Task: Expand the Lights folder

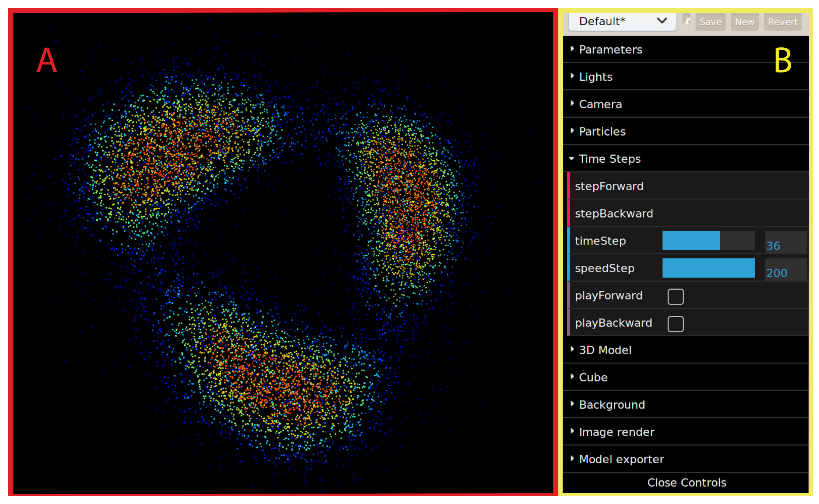Action: pos(596,77)
